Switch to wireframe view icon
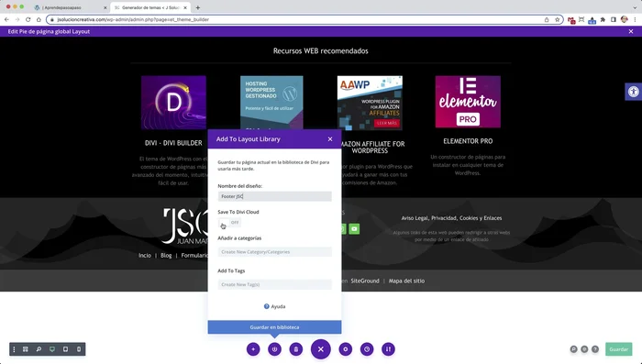The height and width of the screenshot is (364, 642). 26,349
